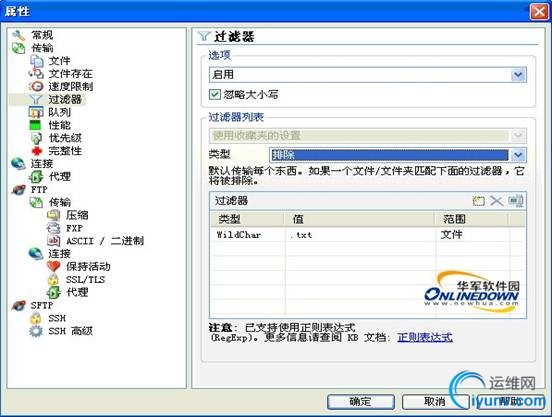Click the 压缩 compression icon
Screen dimensions: 552x417
click(x=54, y=215)
